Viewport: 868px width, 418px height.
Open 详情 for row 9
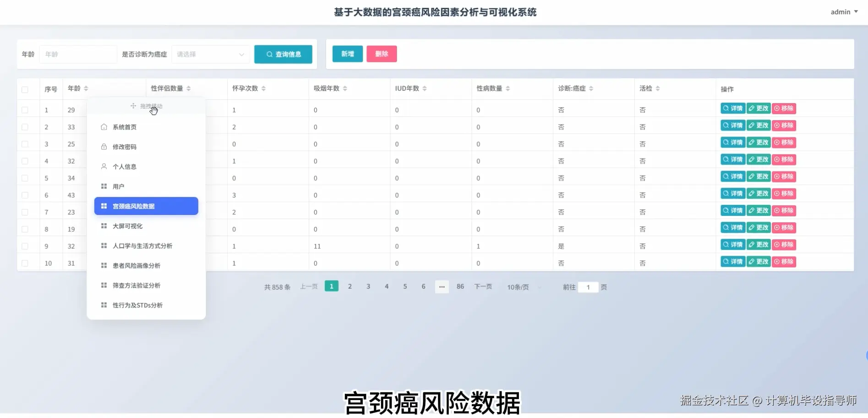click(733, 245)
